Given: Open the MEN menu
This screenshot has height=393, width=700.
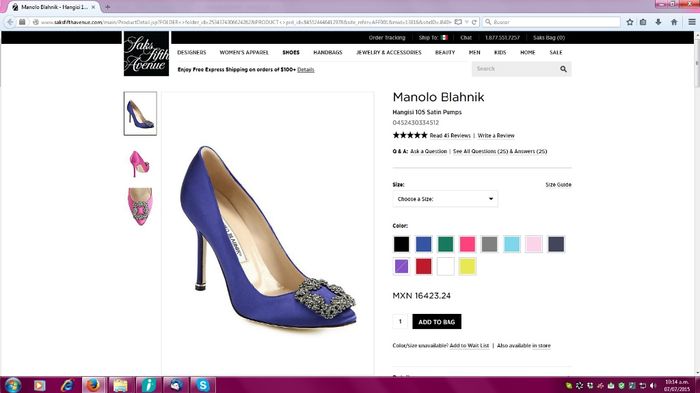Looking at the screenshot, I should [x=475, y=52].
